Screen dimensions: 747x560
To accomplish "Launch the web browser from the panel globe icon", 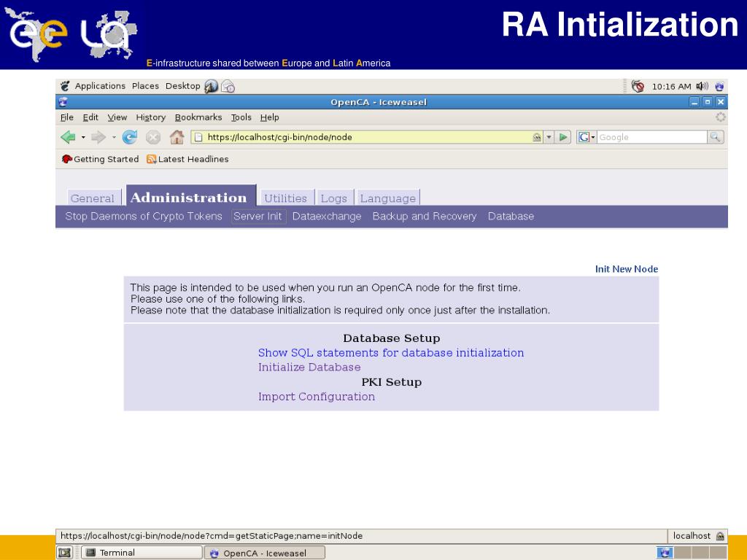I will (211, 86).
